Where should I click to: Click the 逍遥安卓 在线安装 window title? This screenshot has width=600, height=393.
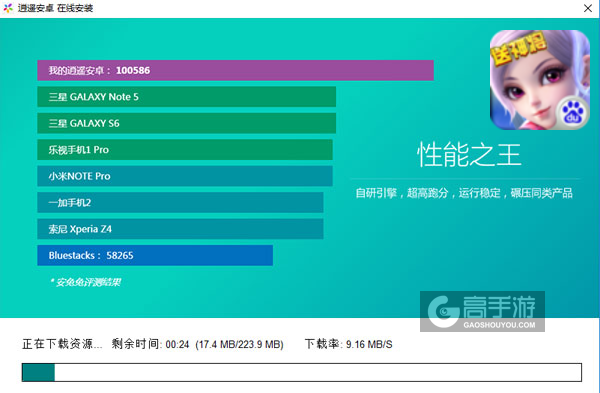pyautogui.click(x=55, y=8)
